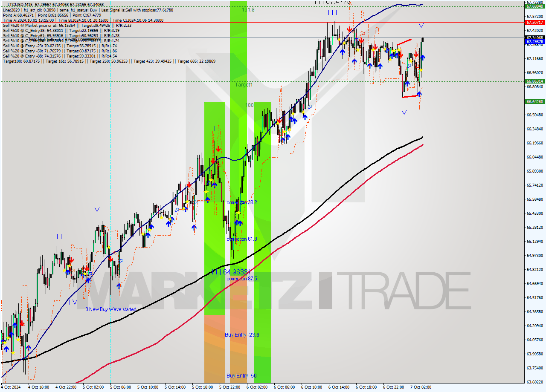This screenshot has height=392, width=546.
Task: Click the '4 Oct 22:00' time label
Action: [66, 387]
